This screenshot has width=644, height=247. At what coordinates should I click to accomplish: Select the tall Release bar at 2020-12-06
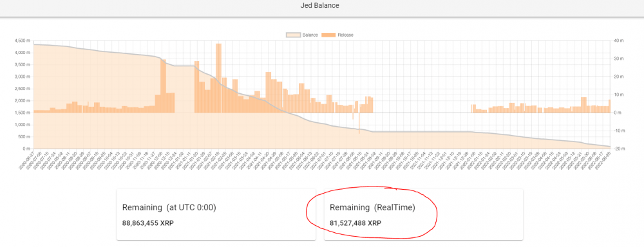[x=163, y=86]
